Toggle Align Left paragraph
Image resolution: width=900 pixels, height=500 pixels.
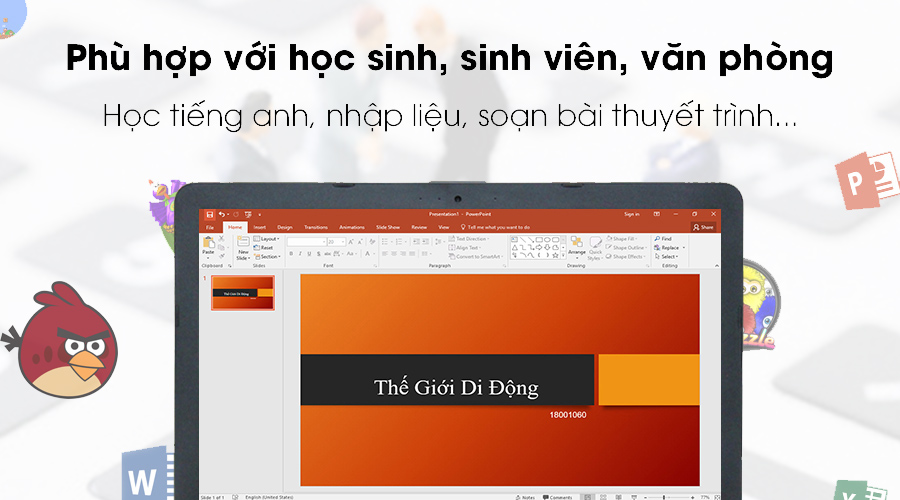pos(385,254)
